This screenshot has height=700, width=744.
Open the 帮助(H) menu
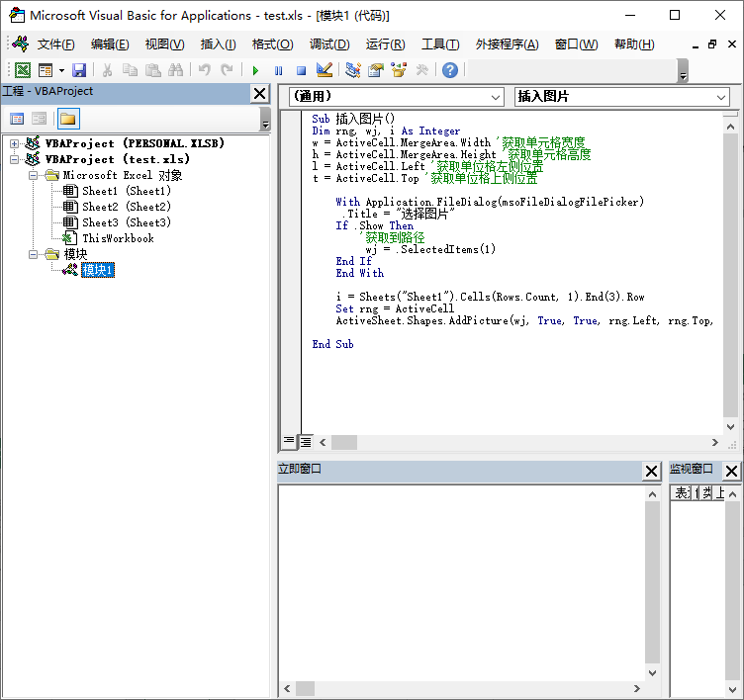pyautogui.click(x=634, y=44)
